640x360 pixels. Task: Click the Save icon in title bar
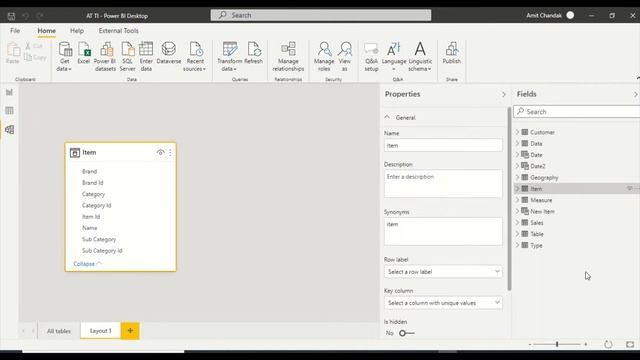pos(11,16)
